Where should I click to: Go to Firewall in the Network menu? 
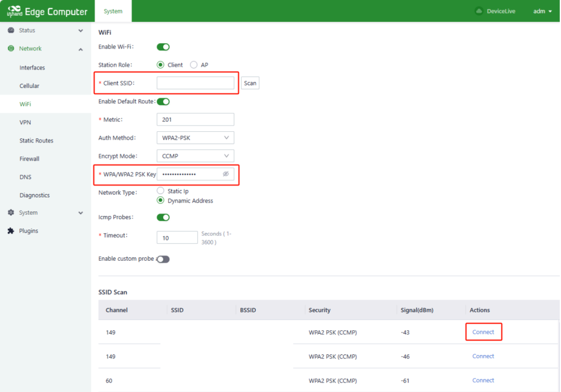(30, 159)
